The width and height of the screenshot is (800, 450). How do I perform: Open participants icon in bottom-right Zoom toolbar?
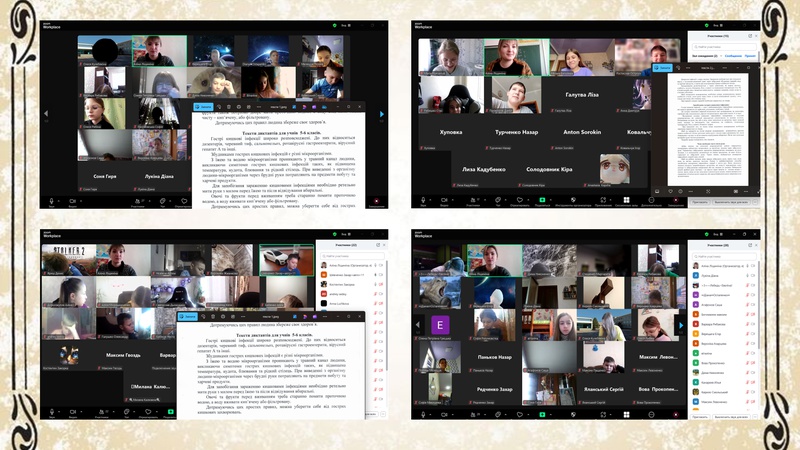coord(473,414)
